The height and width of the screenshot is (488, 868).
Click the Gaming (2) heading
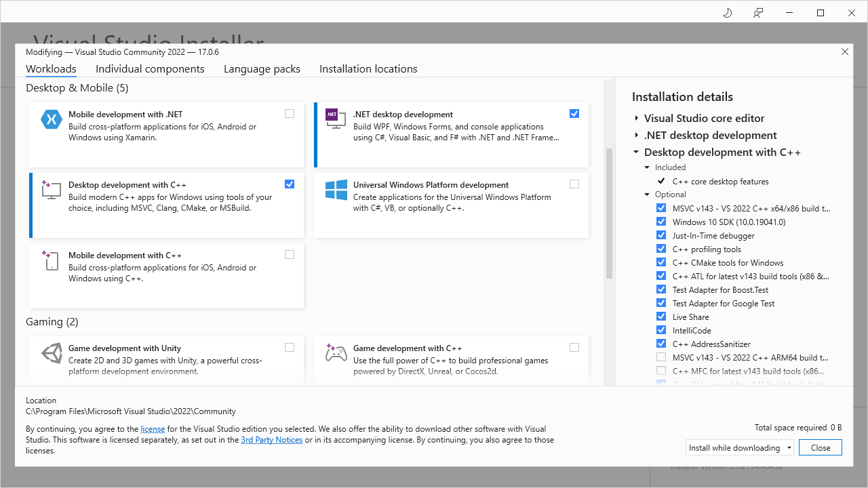[x=52, y=322]
